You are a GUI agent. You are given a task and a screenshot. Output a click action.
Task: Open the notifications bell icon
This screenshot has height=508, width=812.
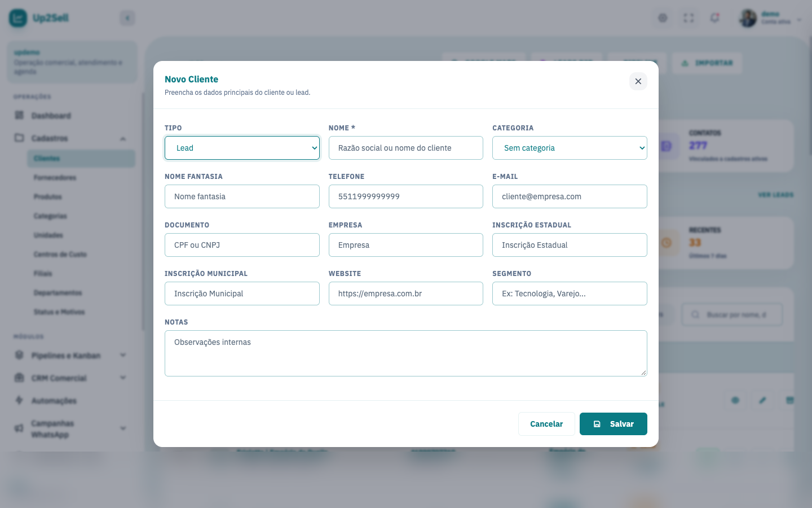click(x=714, y=18)
